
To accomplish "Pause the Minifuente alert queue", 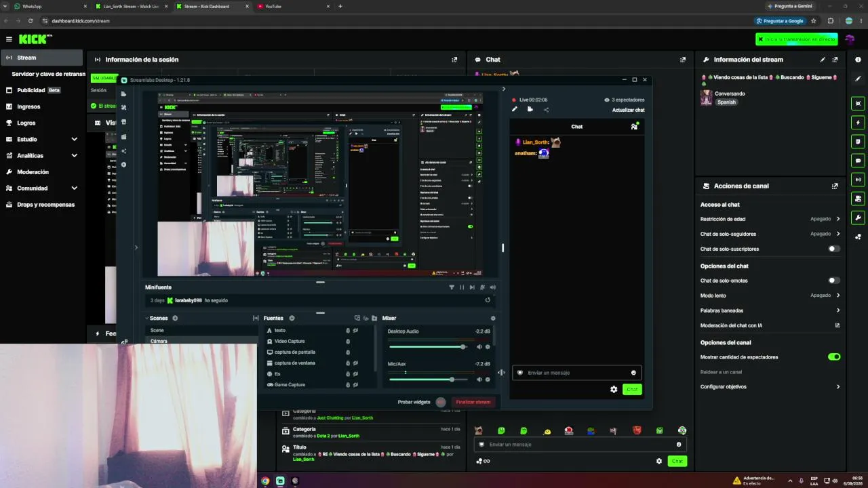I will (x=462, y=287).
